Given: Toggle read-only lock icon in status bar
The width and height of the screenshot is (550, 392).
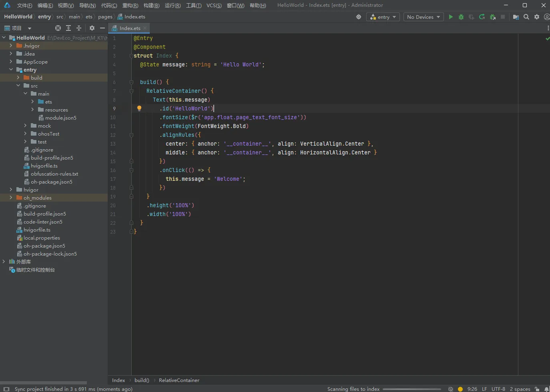Looking at the screenshot, I should point(537,389).
